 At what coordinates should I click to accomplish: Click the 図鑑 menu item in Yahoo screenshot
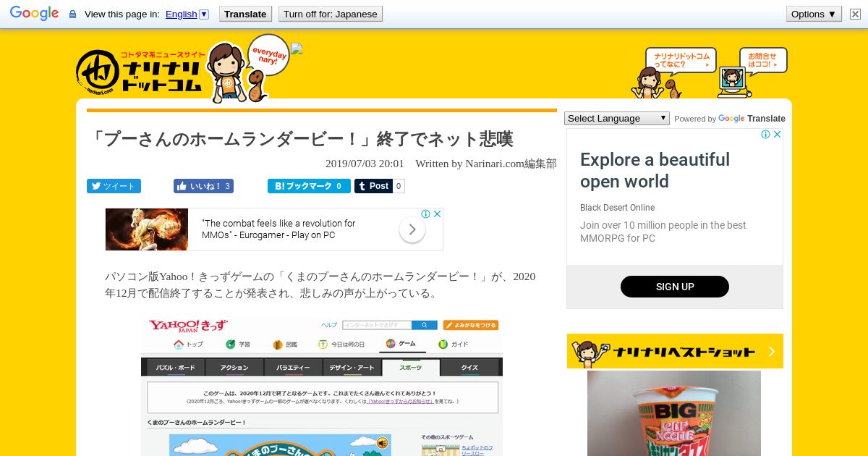coord(285,344)
